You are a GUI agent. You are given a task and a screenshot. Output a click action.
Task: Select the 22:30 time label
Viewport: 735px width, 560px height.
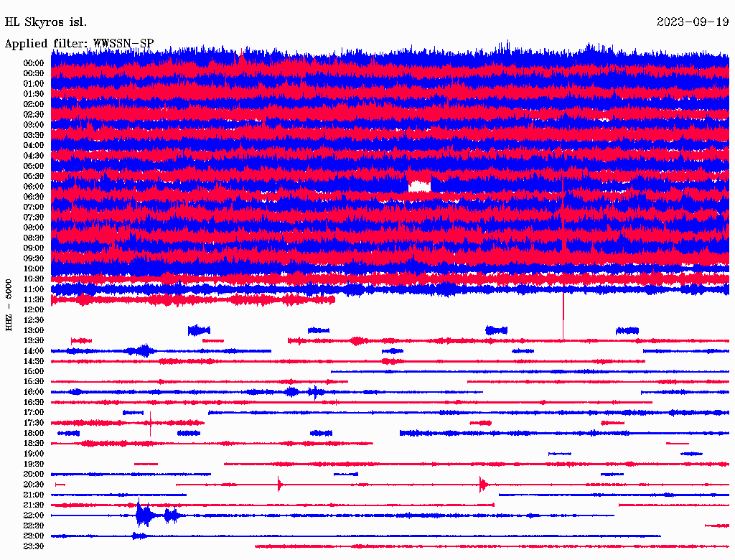34,526
